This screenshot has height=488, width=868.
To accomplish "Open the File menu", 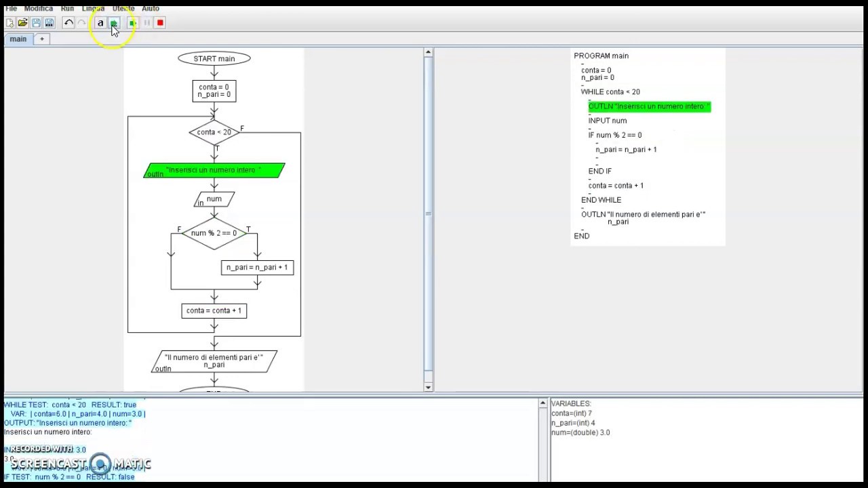I will coord(11,8).
